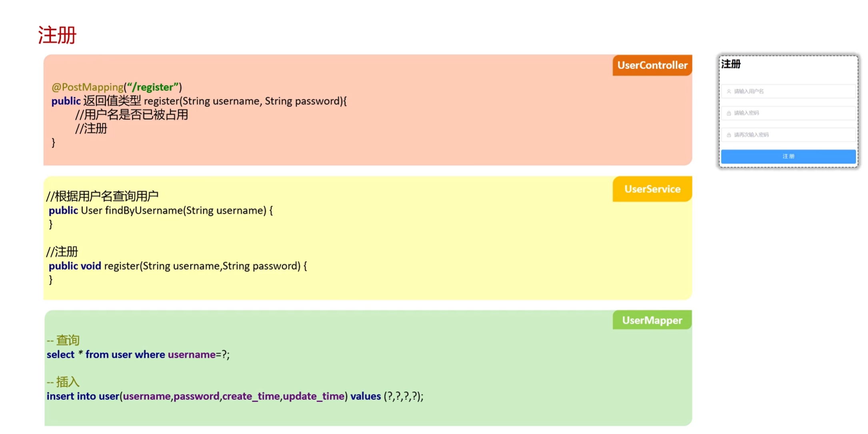Viewport: 868px width, 434px height.
Task: Click the @PostMapping annotation text
Action: 87,87
